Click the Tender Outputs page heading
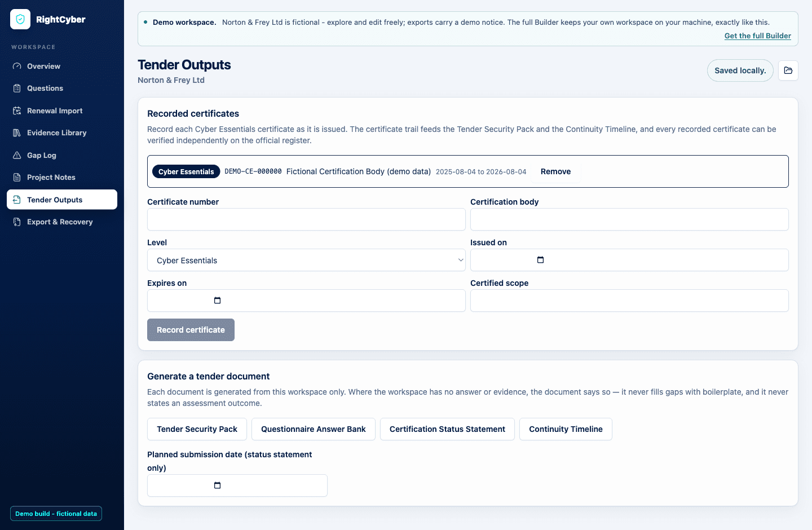The height and width of the screenshot is (530, 812). coord(184,65)
